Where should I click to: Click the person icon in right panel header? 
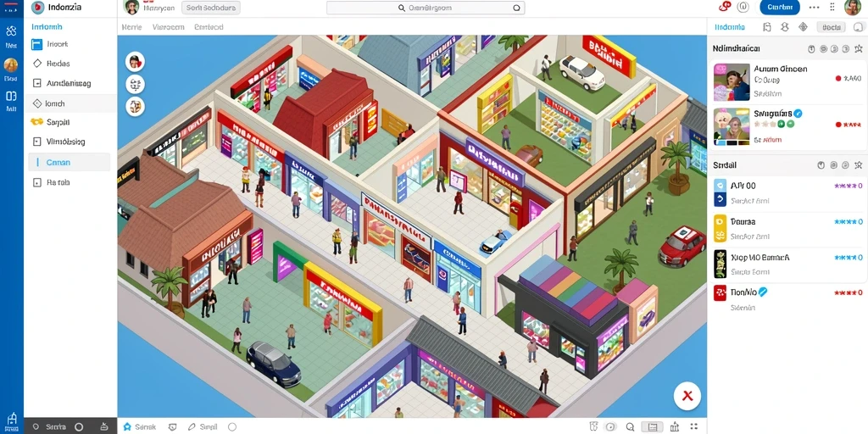[x=784, y=27]
